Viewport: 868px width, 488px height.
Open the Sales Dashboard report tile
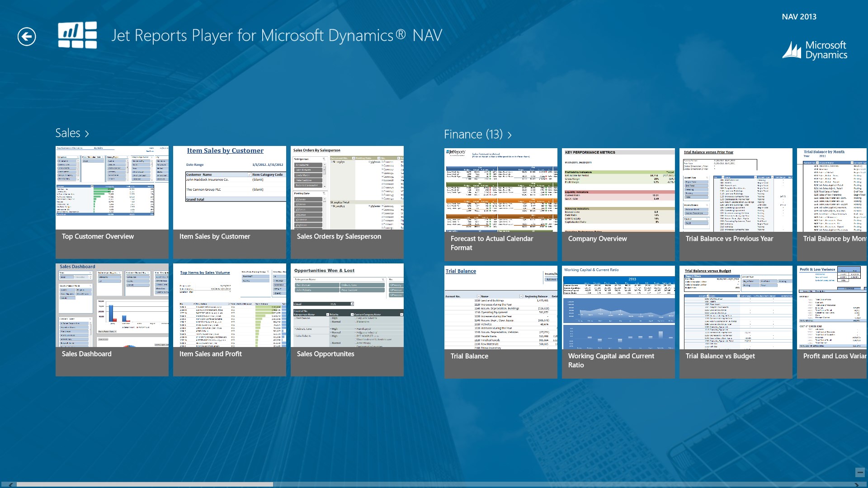[112, 319]
